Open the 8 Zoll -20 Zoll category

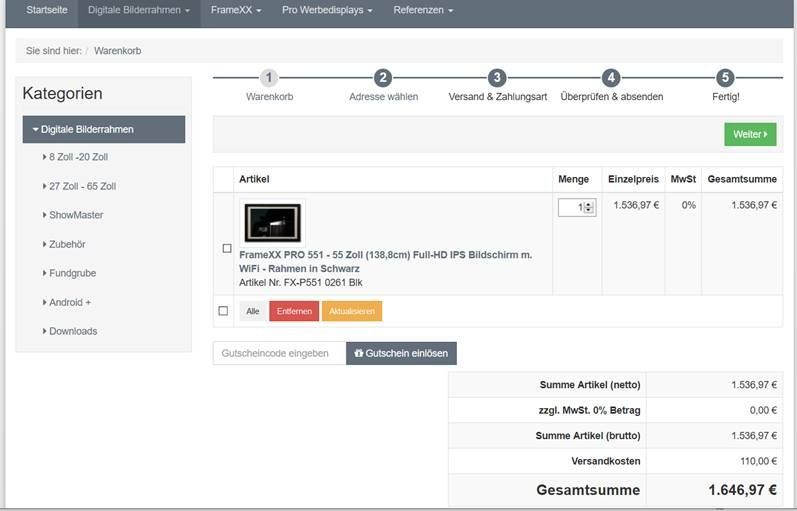pyautogui.click(x=78, y=157)
